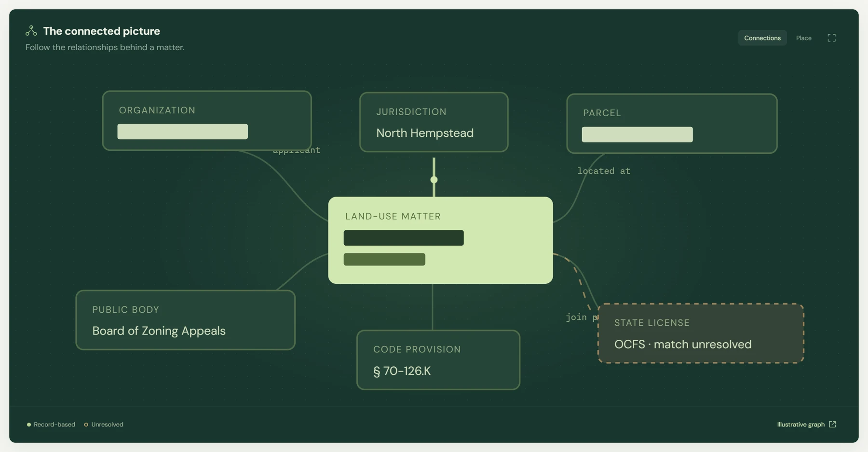Click the "applicant" edge label
Image resolution: width=868 pixels, height=452 pixels.
297,151
